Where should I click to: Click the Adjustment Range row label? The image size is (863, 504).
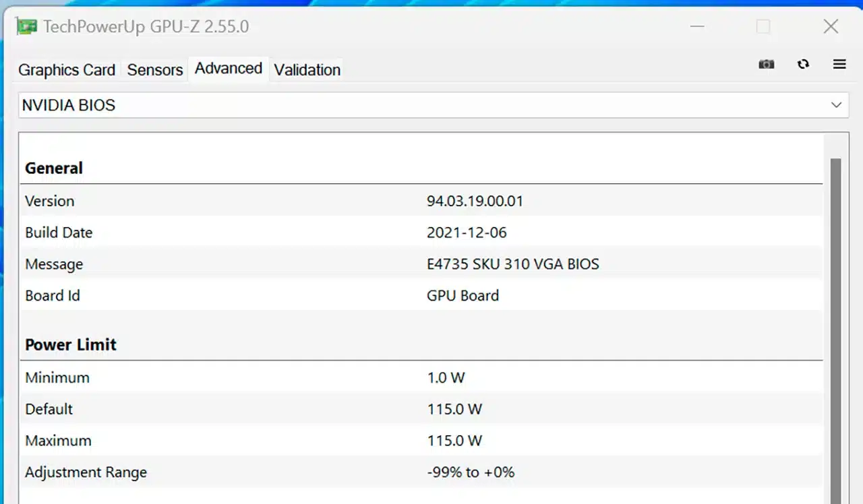pyautogui.click(x=86, y=472)
